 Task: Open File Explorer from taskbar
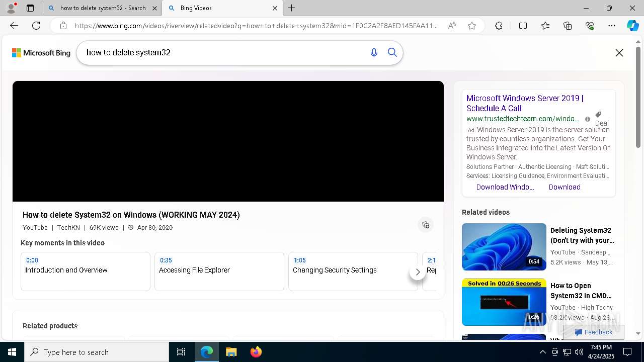point(231,352)
